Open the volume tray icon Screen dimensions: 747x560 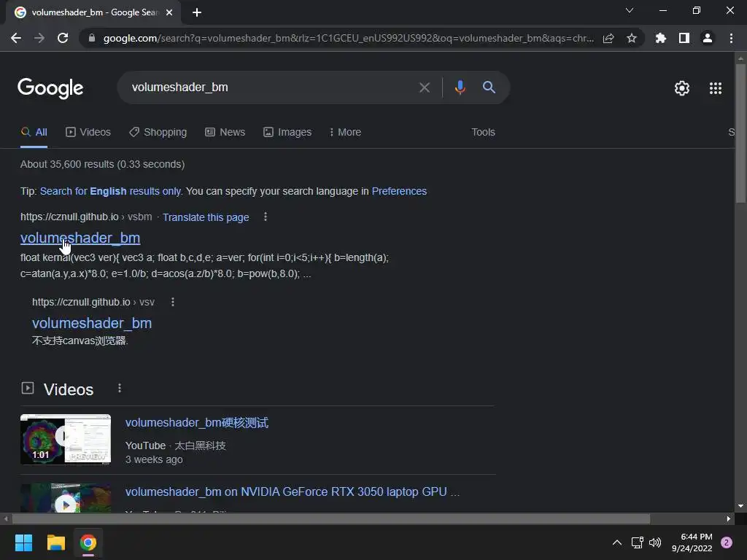(655, 542)
